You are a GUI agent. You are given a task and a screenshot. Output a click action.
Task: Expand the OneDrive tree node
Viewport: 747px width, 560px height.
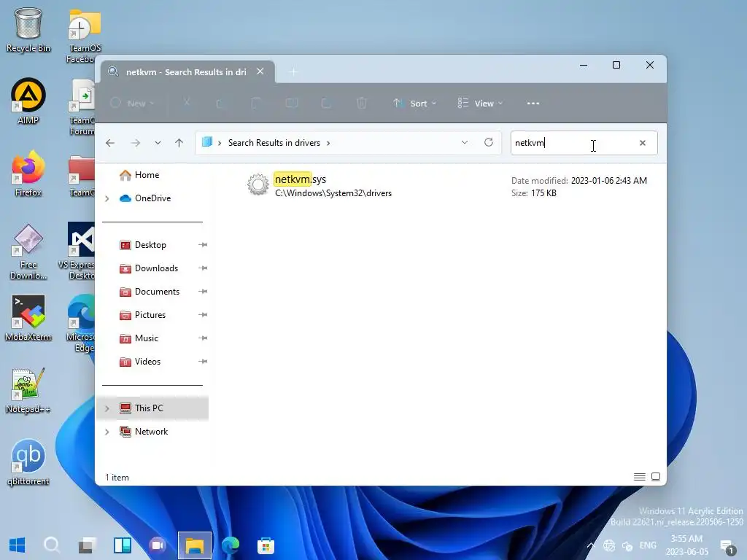click(107, 198)
